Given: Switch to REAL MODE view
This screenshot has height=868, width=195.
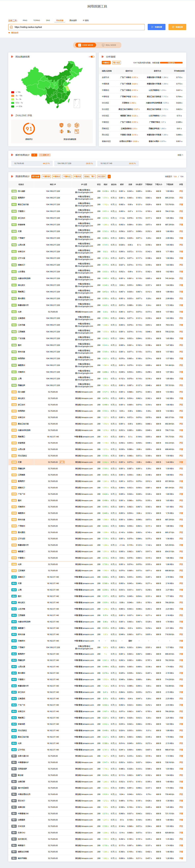Looking at the screenshot, I should (x=109, y=45).
